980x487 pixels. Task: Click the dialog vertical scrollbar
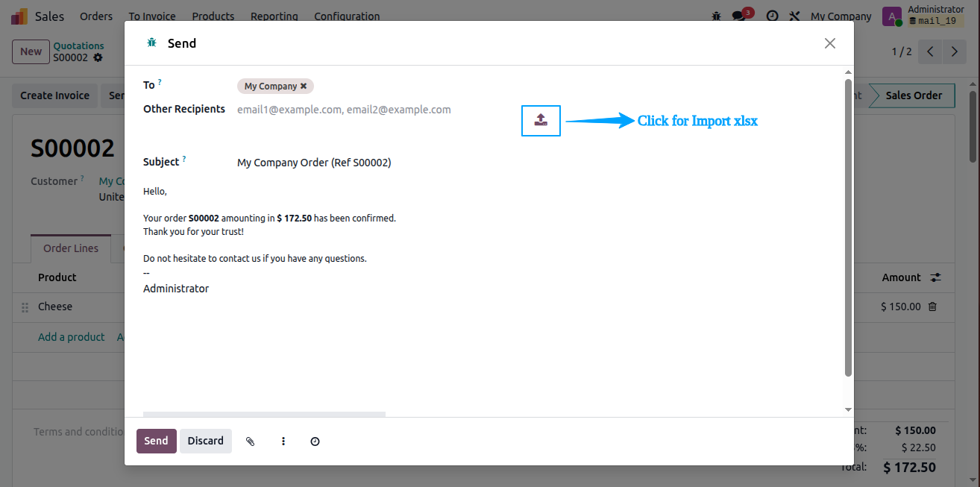(848, 227)
